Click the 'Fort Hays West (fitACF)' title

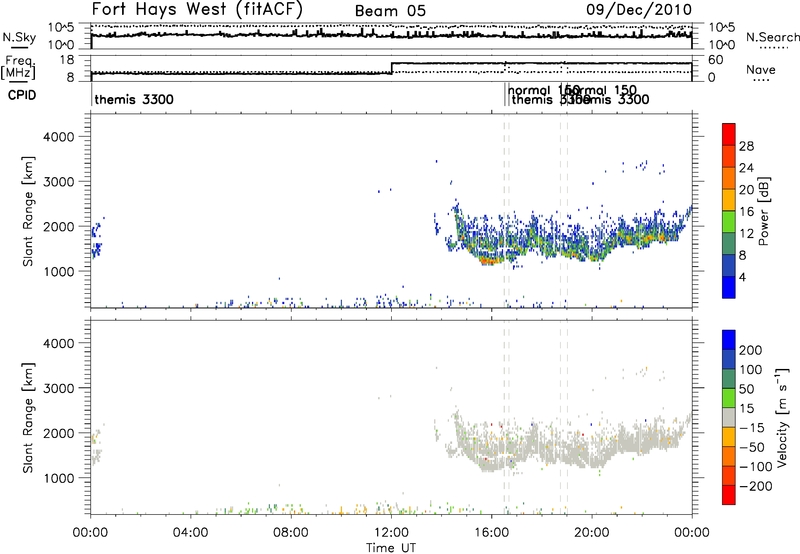pyautogui.click(x=197, y=9)
